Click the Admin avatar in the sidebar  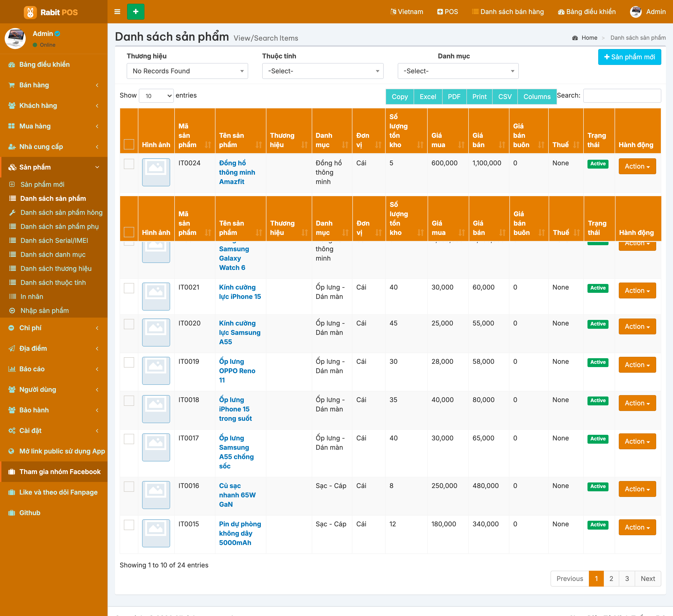click(x=15, y=38)
